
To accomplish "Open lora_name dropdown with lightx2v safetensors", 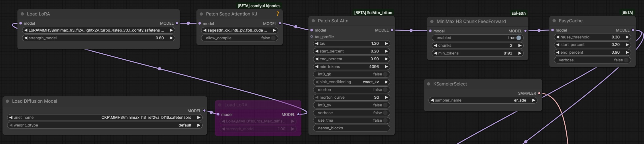I will (99, 30).
